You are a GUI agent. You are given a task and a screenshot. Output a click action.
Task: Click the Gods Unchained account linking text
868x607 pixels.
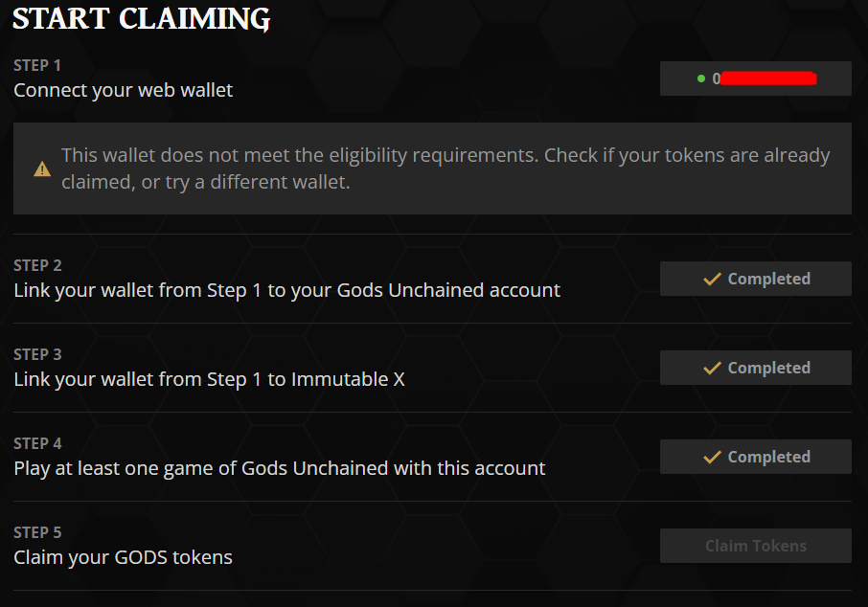pyautogui.click(x=286, y=290)
